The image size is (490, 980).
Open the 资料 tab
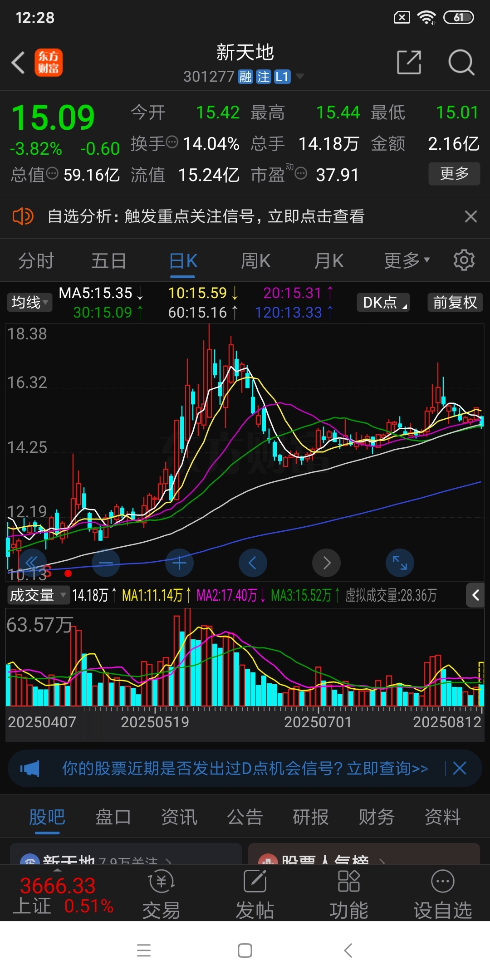click(443, 818)
